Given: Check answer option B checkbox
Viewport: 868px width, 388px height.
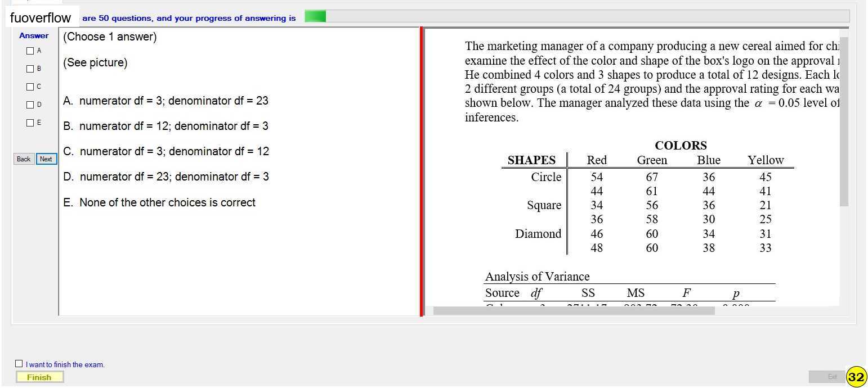Looking at the screenshot, I should (x=30, y=69).
